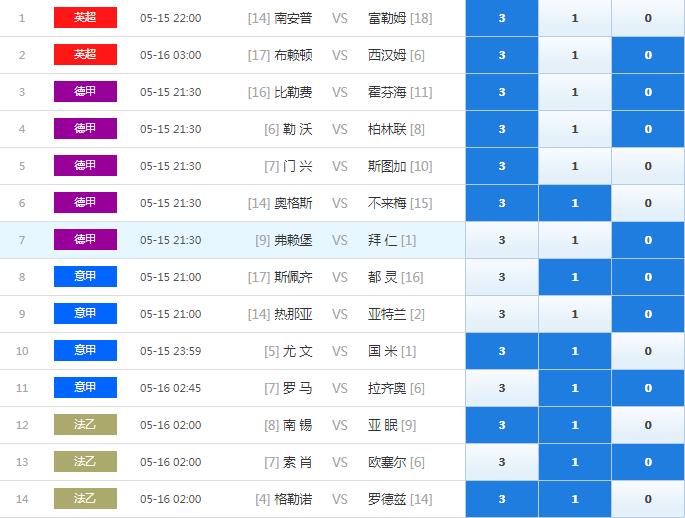Viewport: 685px width, 518px height.
Task: Click the 法乙 tag for 南锡 match
Action: click(85, 425)
